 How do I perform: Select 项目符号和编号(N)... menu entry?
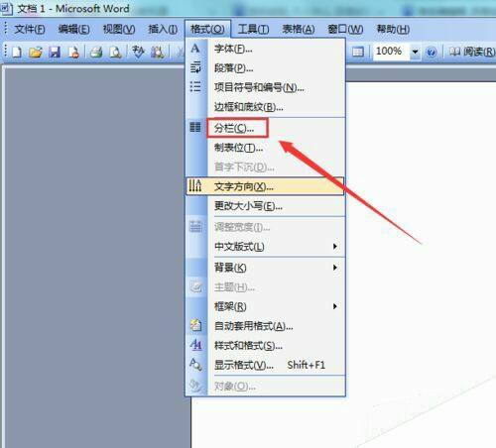coord(265,87)
